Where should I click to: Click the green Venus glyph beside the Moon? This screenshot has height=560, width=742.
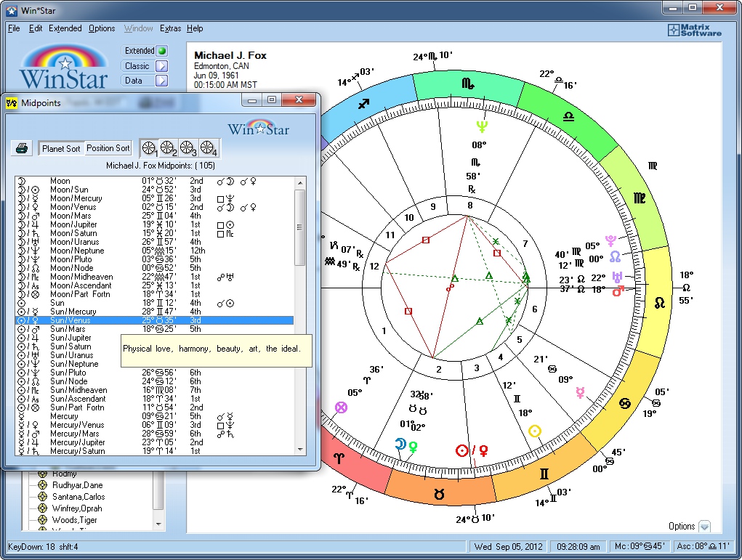(x=413, y=447)
